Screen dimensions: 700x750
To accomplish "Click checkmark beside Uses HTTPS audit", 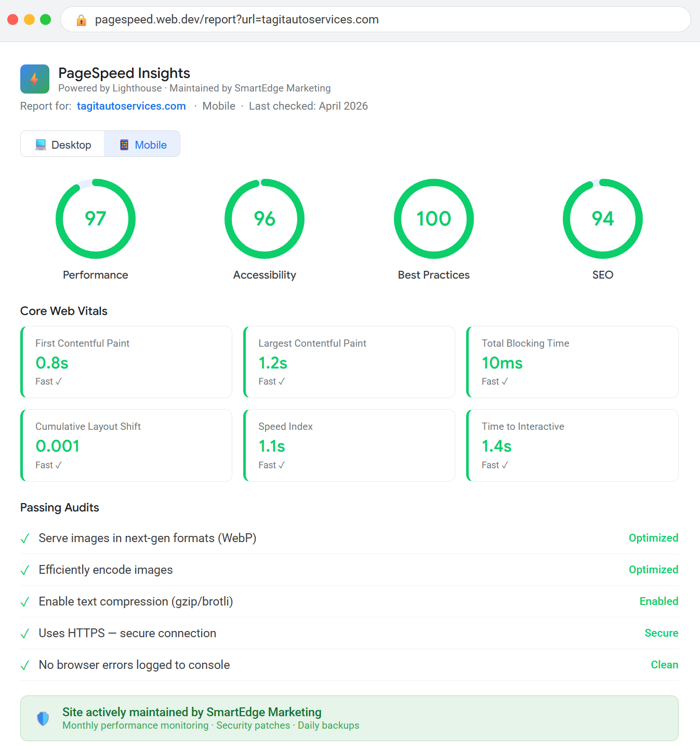I will pos(24,634).
